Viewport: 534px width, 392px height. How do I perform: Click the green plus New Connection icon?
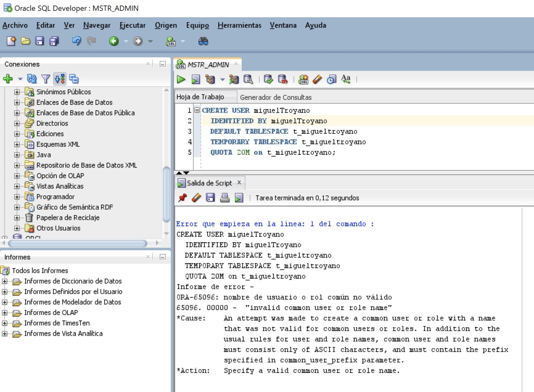tap(8, 79)
